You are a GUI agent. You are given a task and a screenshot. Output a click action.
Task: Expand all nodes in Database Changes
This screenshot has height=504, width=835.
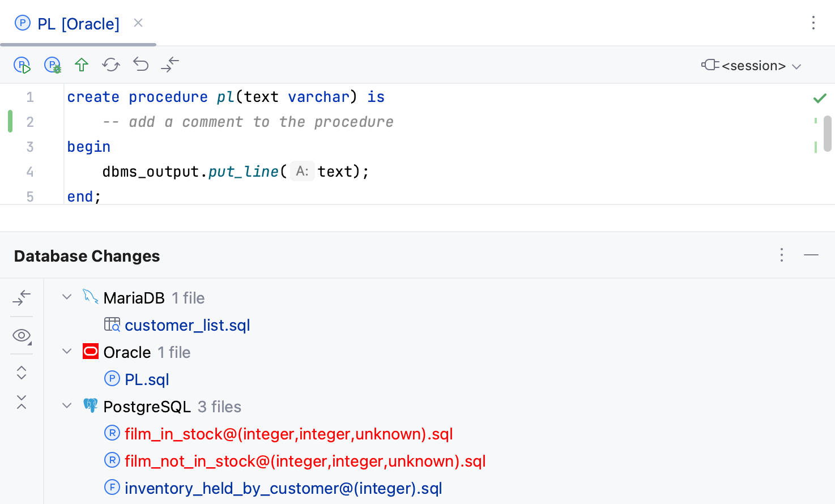click(x=22, y=372)
